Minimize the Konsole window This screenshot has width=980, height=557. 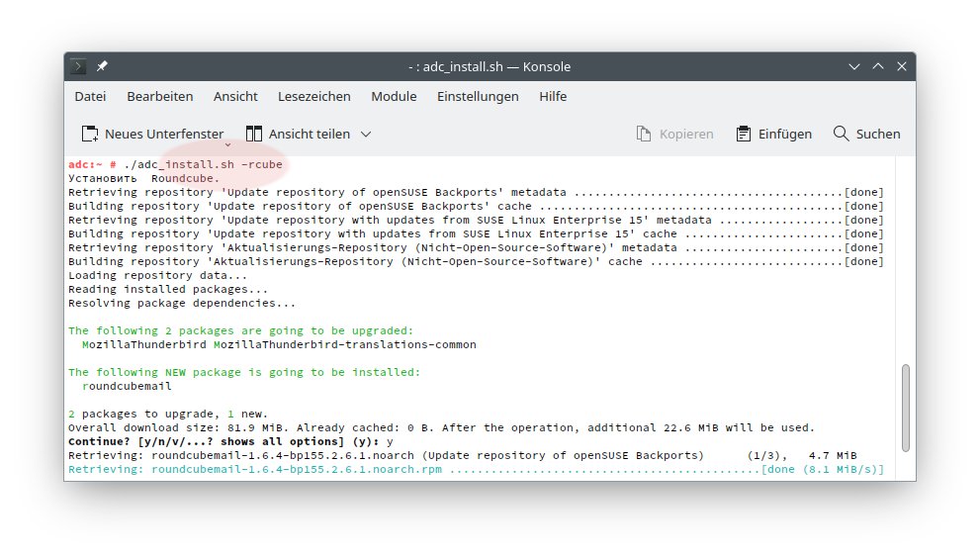coord(854,66)
